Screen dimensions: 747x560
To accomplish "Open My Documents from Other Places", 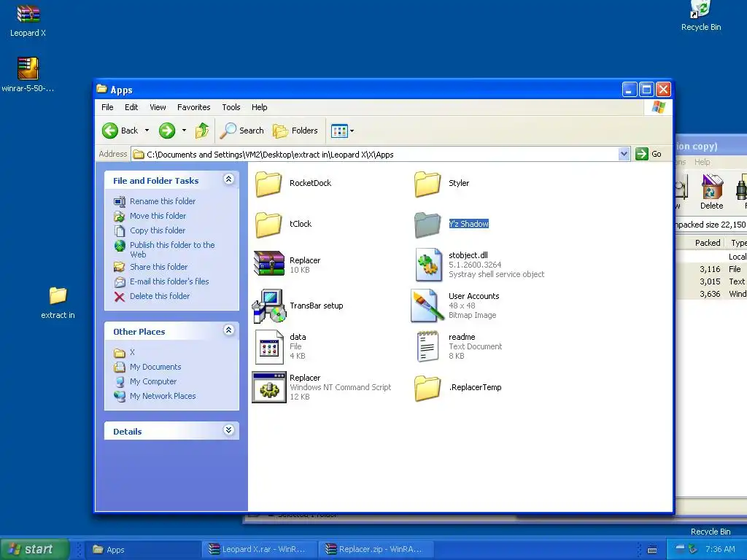I will click(x=155, y=367).
